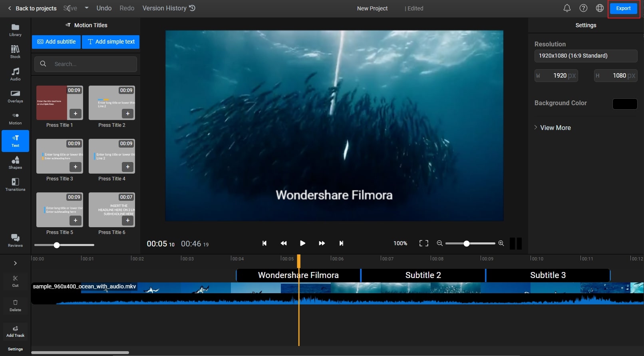Image resolution: width=644 pixels, height=356 pixels.
Task: Click the Wondershare Filmora text in preview
Action: 334,195
